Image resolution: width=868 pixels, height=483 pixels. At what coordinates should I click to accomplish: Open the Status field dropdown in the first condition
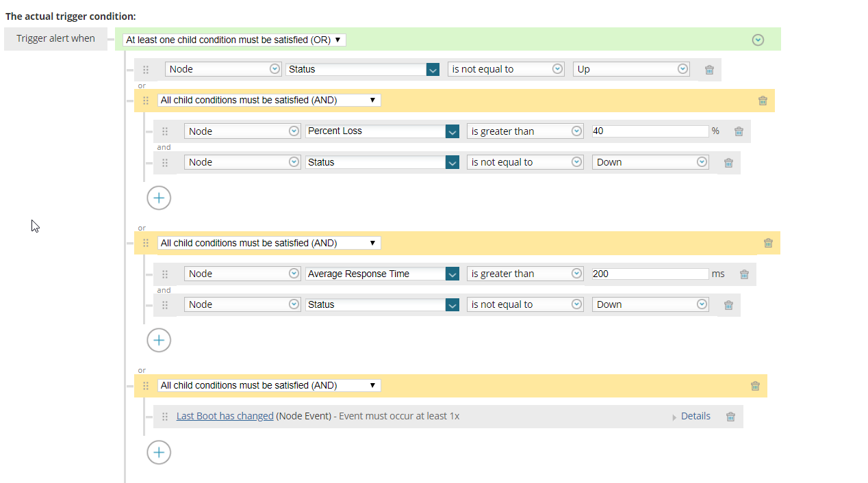point(433,69)
